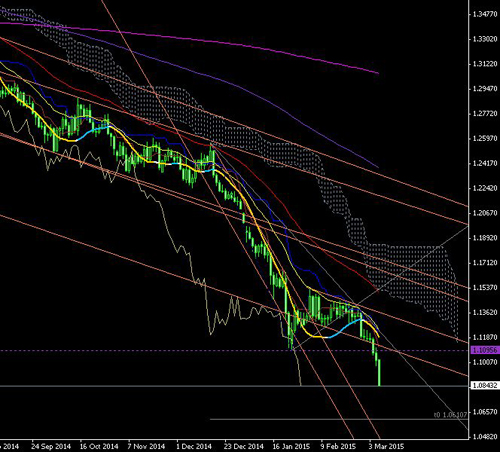Image resolution: width=500 pixels, height=452 pixels.
Task: Click the 1.33020 price axis label
Action: coord(485,39)
